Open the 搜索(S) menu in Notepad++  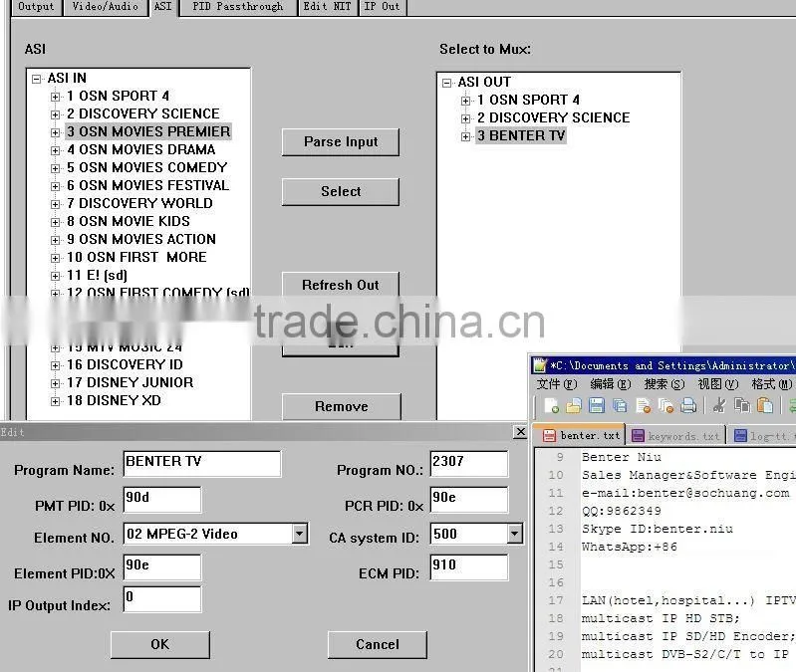tap(664, 384)
